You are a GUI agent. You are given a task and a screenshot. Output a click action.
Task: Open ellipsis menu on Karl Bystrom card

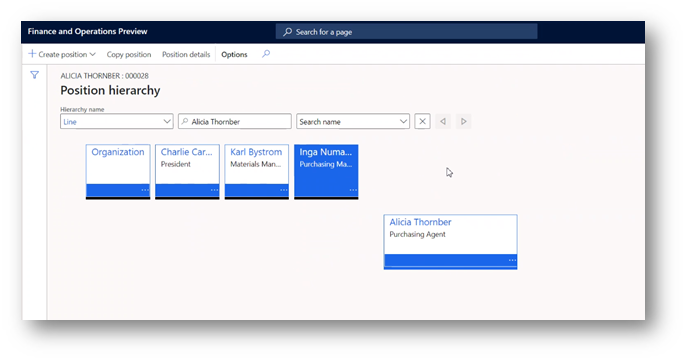click(283, 190)
